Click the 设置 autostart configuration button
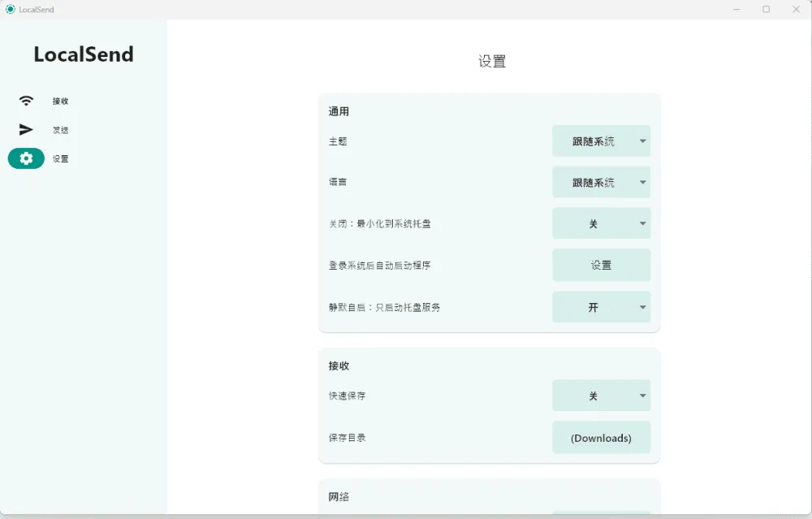Image resolution: width=812 pixels, height=519 pixels. [601, 265]
